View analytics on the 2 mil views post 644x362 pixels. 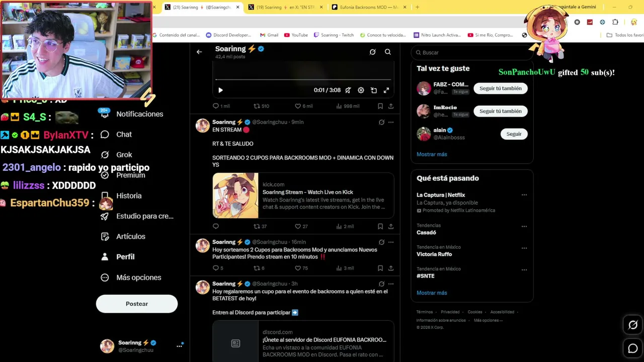(345, 226)
